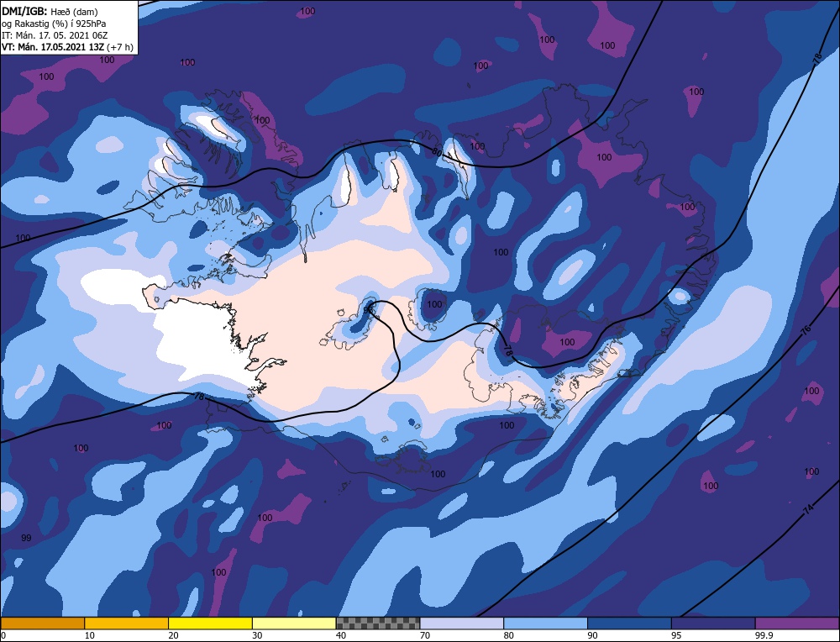
Task: Click the legend tick label '20'
Action: point(174,635)
